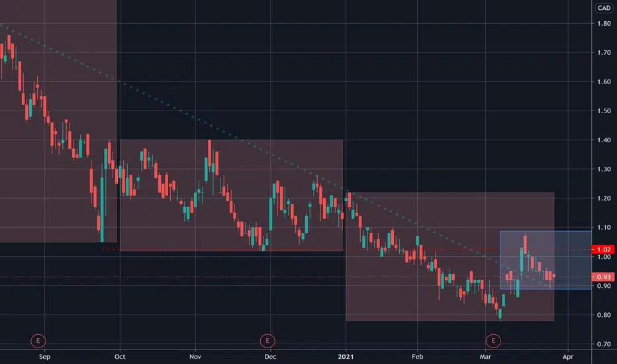
Task: Select the red 1.02 price label
Action: [603, 250]
